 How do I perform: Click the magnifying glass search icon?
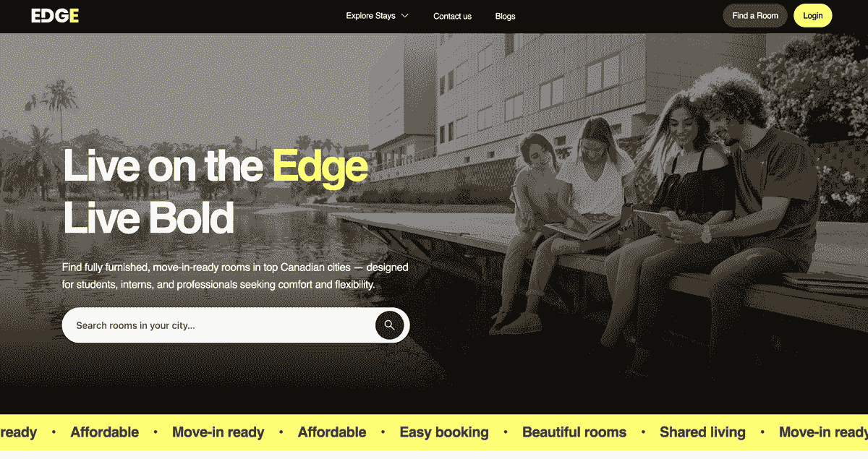[389, 325]
